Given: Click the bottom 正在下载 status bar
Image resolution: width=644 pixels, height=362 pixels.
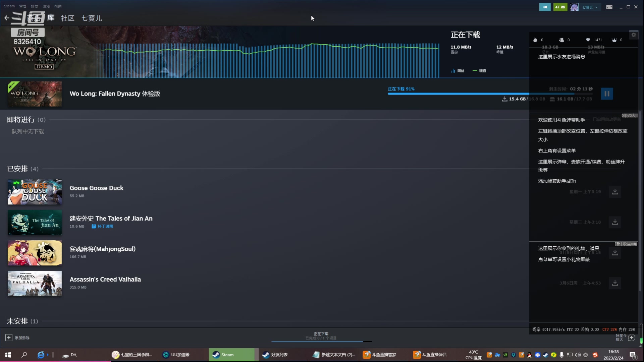Looking at the screenshot, I should [321, 337].
